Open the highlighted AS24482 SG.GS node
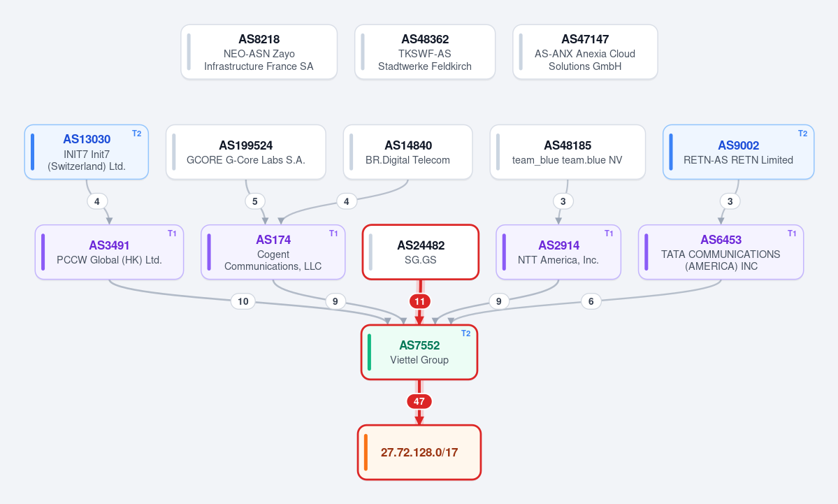 [x=421, y=252]
